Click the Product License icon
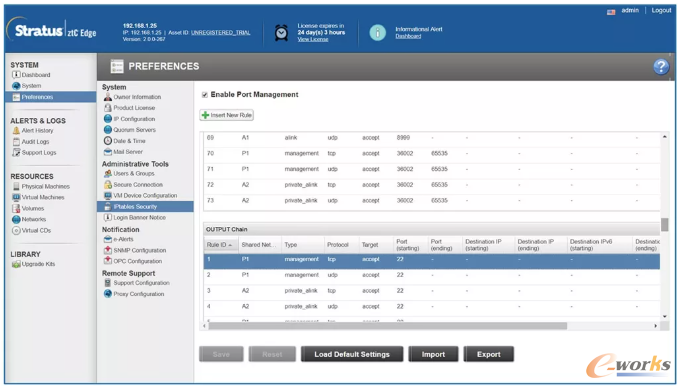This screenshot has width=681, height=388. coord(108,108)
